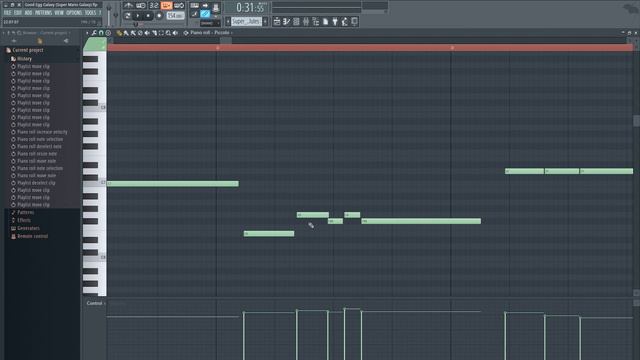The height and width of the screenshot is (360, 640).
Task: Open the PATTERNS menu
Action: [43, 13]
